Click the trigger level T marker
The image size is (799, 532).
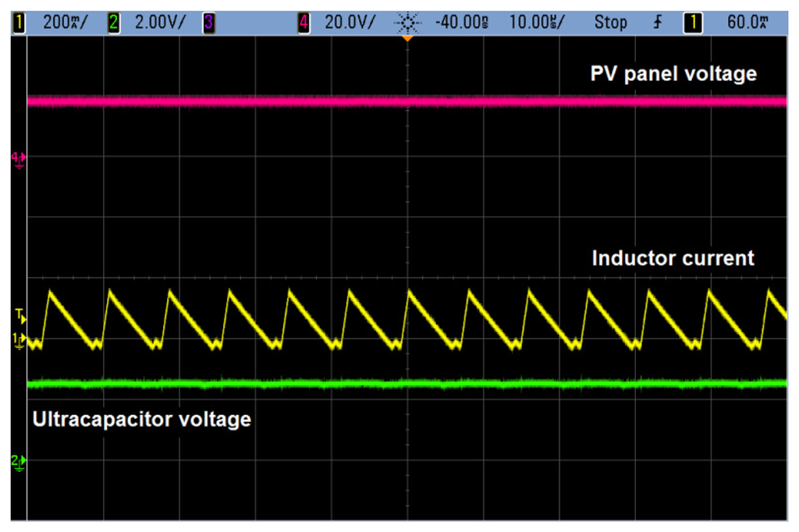coord(20,316)
